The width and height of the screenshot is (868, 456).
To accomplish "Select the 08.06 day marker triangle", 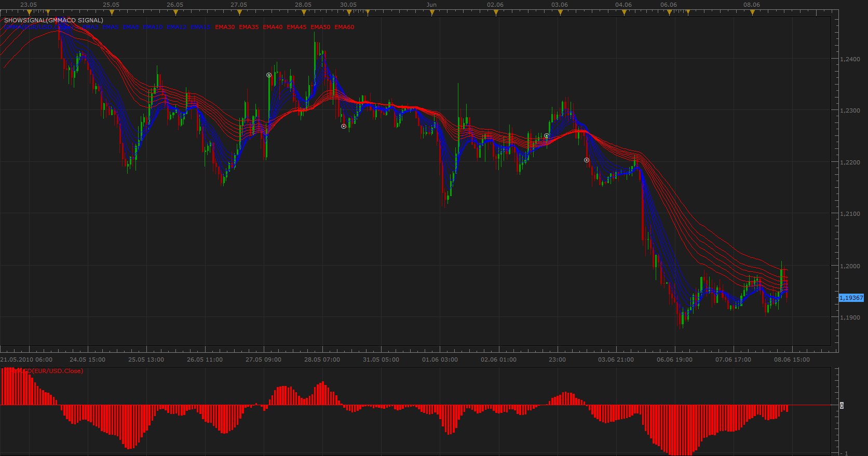I will [x=752, y=12].
